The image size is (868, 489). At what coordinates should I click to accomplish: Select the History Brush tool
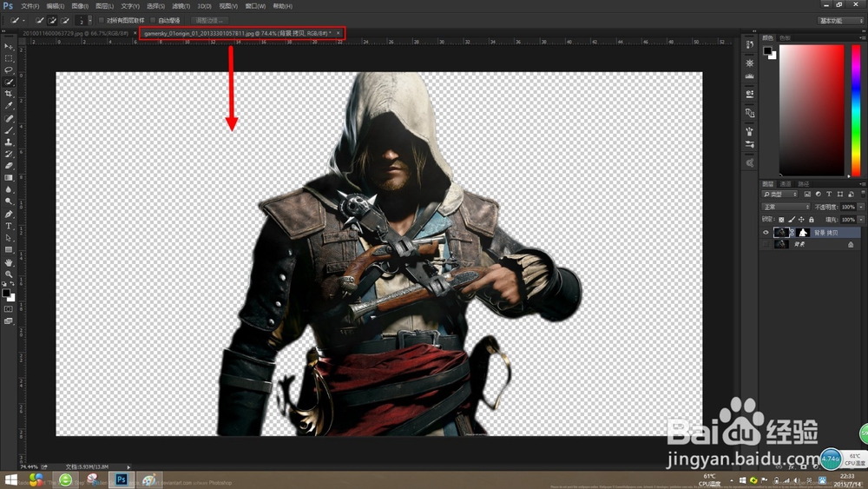tap(9, 154)
